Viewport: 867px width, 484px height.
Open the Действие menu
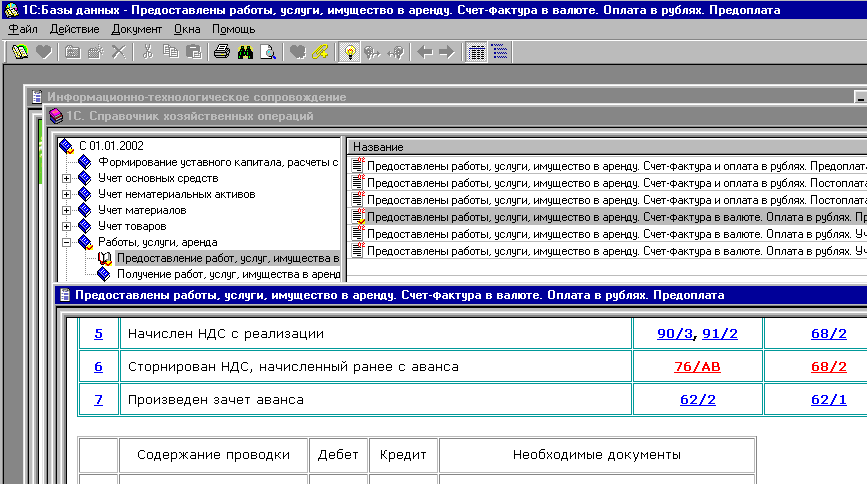tap(75, 29)
